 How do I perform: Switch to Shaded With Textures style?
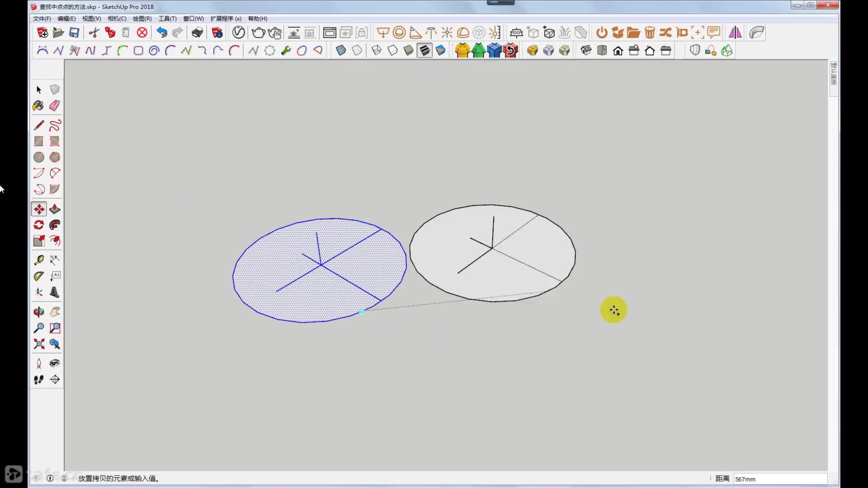(x=425, y=51)
